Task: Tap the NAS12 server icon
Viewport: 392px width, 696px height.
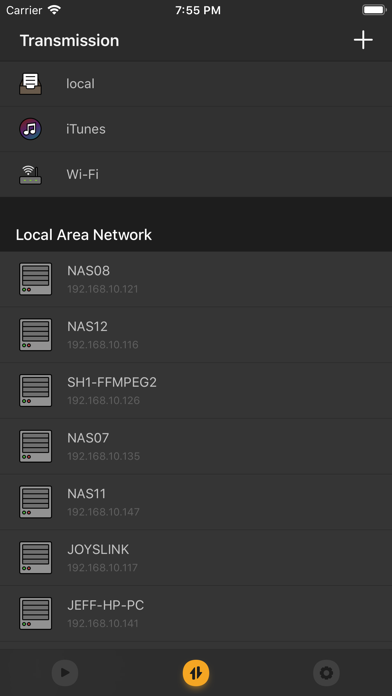Action: (35, 335)
